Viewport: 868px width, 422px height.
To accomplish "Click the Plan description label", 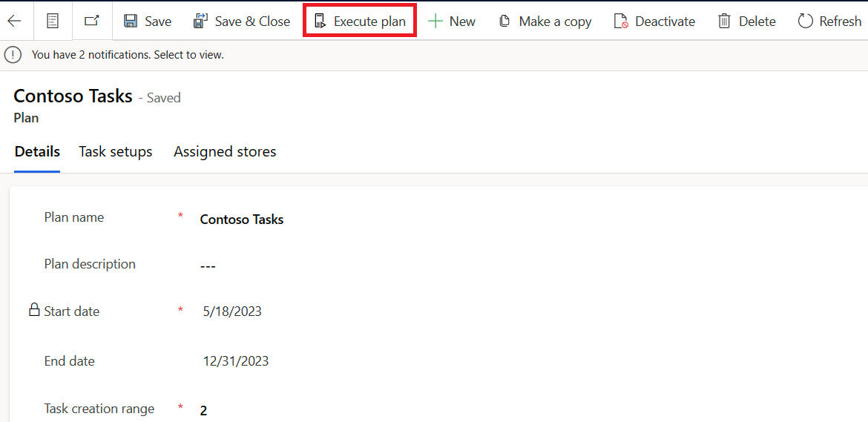I will (90, 264).
